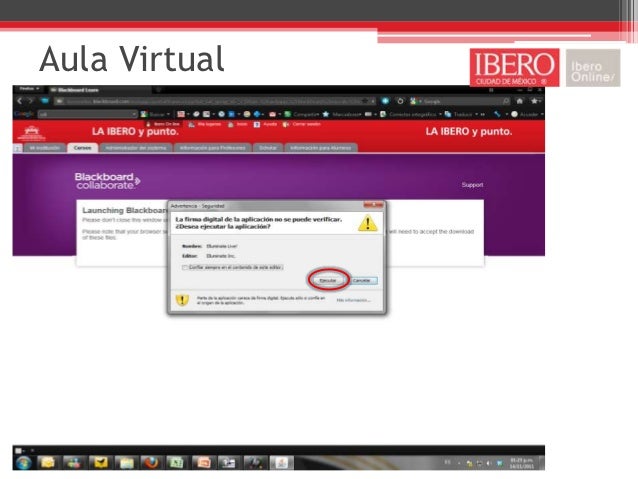Expand the Google Toolbar search field dropdown
The image size is (638, 479).
click(134, 114)
